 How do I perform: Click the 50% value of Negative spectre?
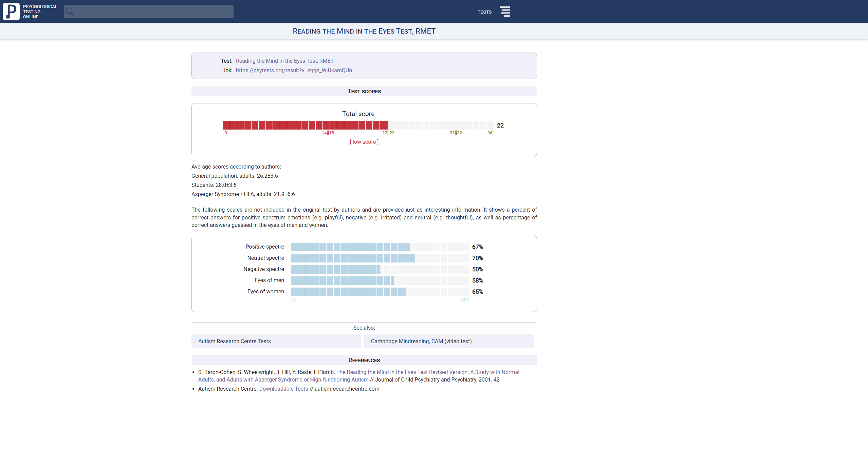[478, 269]
